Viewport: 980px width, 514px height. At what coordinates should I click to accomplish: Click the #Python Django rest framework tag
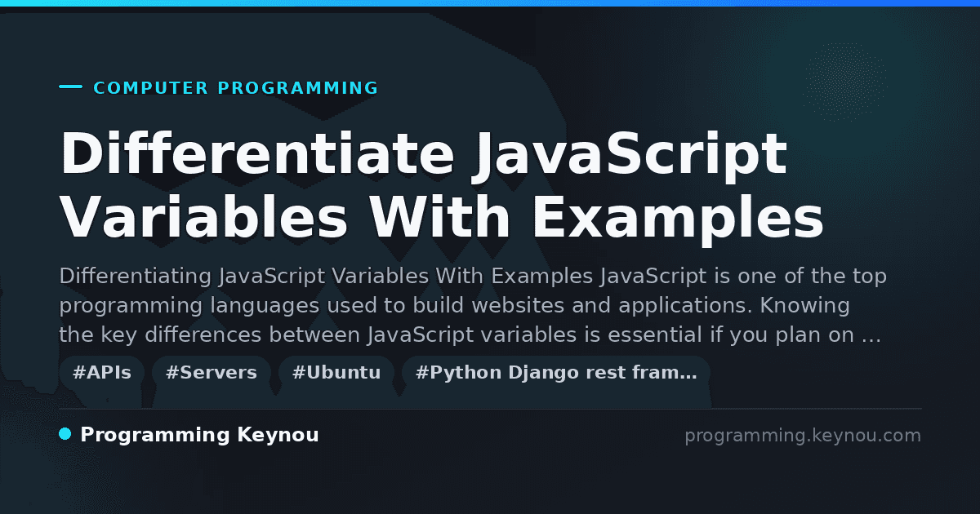556,373
